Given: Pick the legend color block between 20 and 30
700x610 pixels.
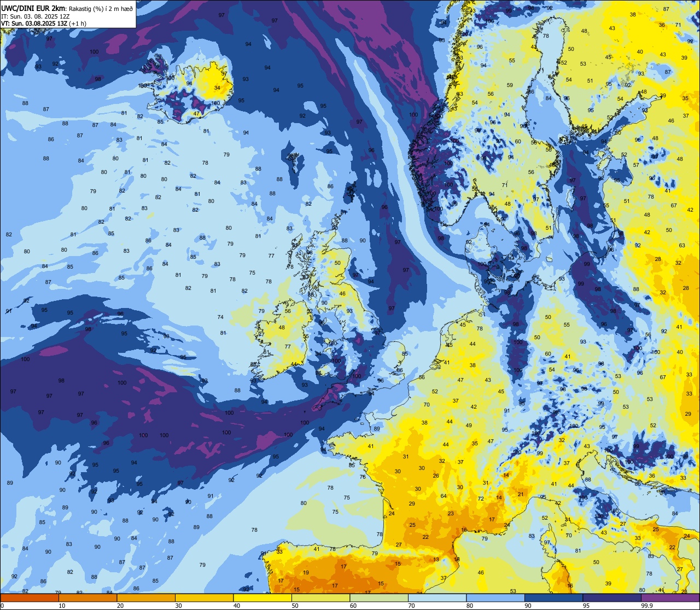Looking at the screenshot, I should [x=146, y=598].
